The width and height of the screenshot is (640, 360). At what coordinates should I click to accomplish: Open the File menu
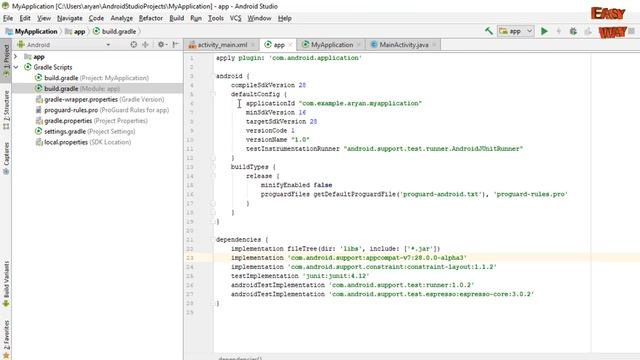[x=8, y=18]
